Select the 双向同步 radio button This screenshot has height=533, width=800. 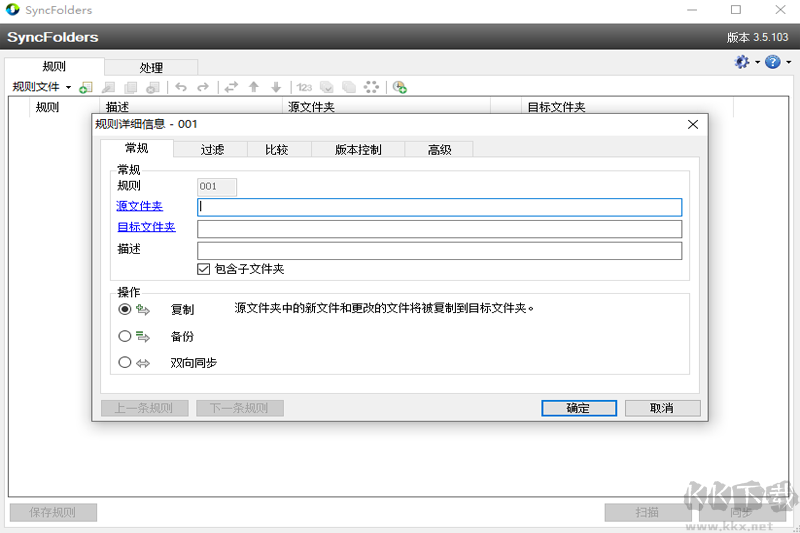(x=124, y=363)
